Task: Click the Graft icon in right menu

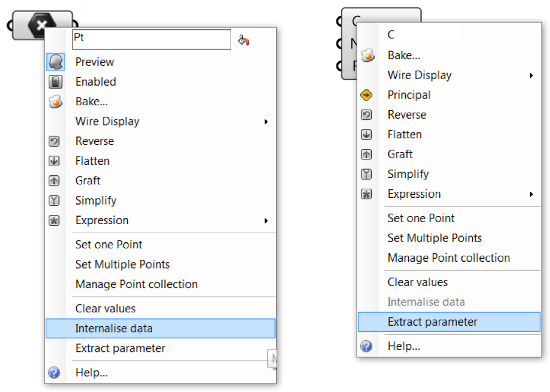Action: tap(366, 155)
